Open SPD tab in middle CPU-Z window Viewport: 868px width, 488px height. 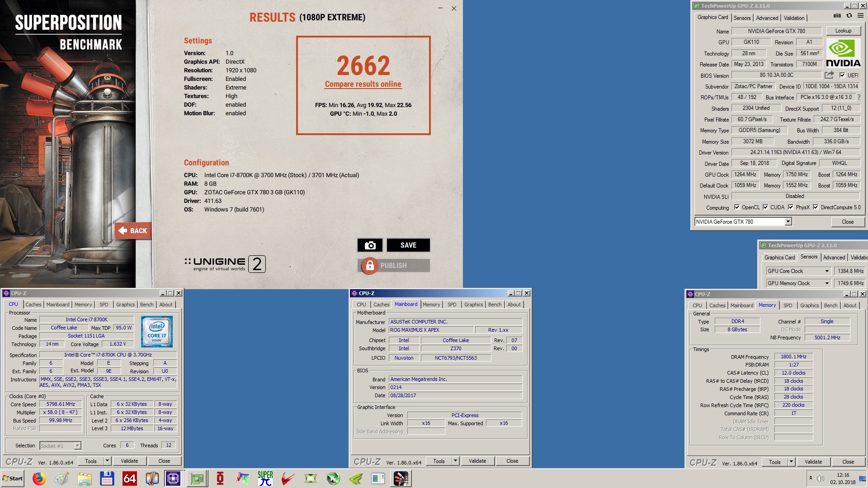pos(452,305)
